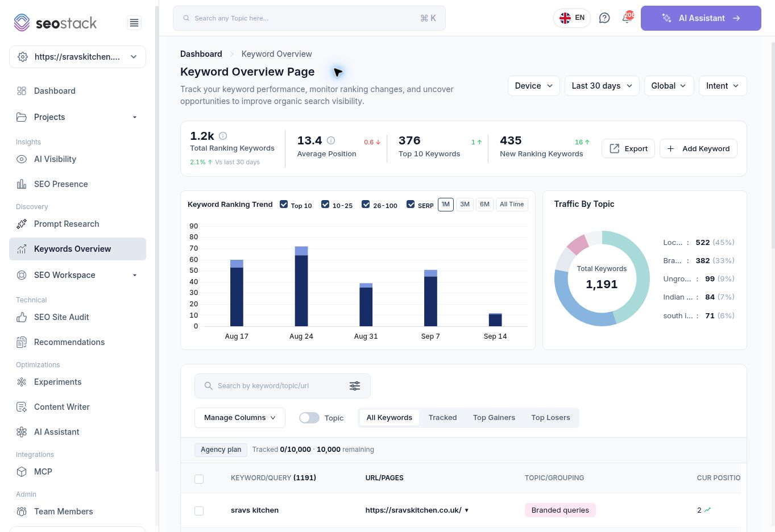Click the pink donut chart segment
Image resolution: width=775 pixels, height=532 pixels.
pyautogui.click(x=578, y=244)
